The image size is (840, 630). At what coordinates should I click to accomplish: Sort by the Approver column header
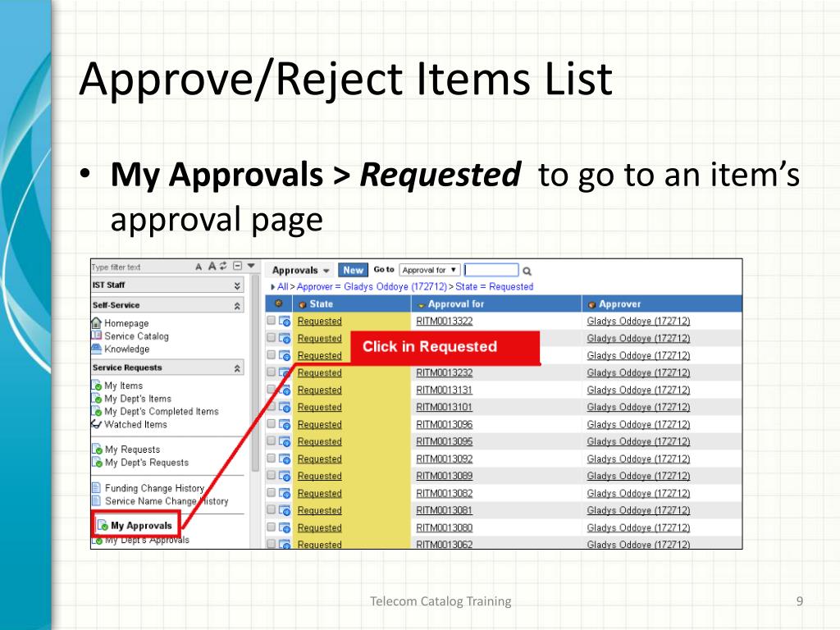coord(662,304)
